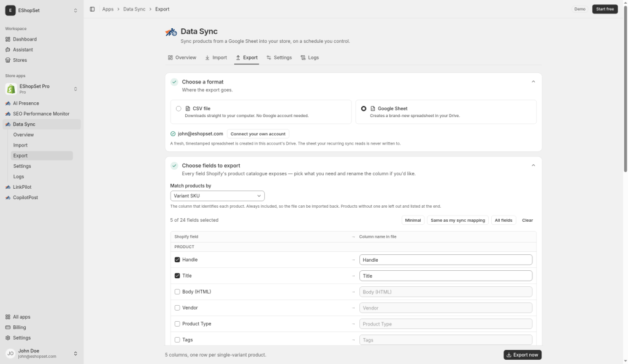628x364 pixels.
Task: Click the Shopify bag icon
Action: [x=11, y=89]
